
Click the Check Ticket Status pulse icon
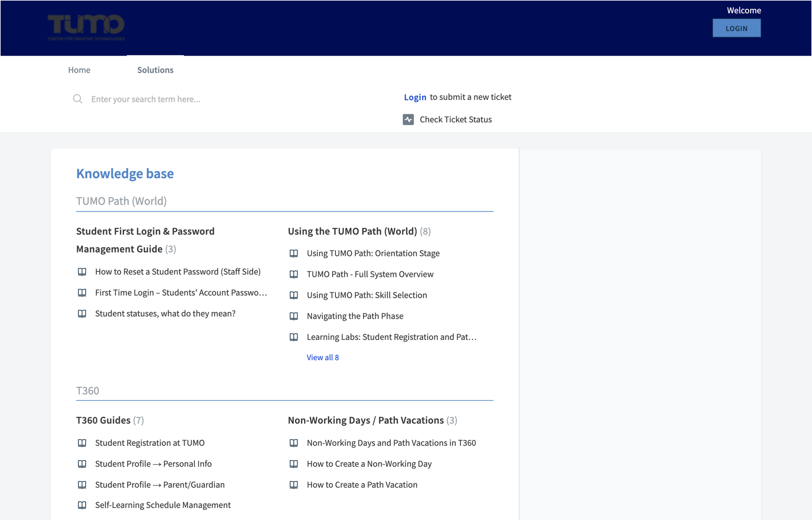409,120
